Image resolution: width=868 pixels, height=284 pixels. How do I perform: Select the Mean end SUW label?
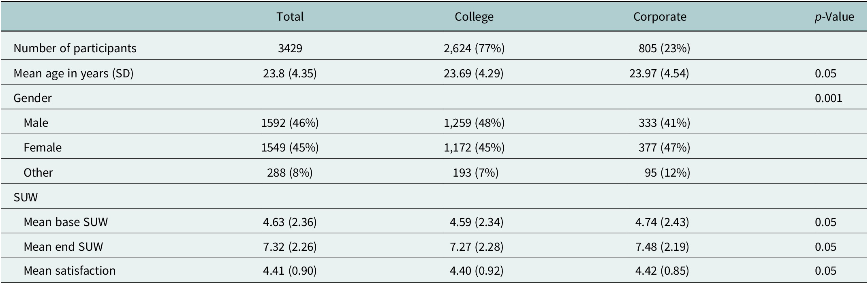(63, 247)
